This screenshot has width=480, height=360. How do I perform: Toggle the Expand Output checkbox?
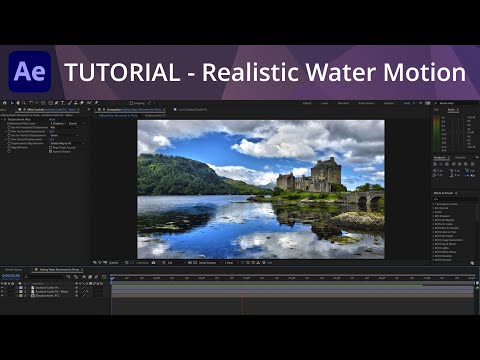pos(50,152)
